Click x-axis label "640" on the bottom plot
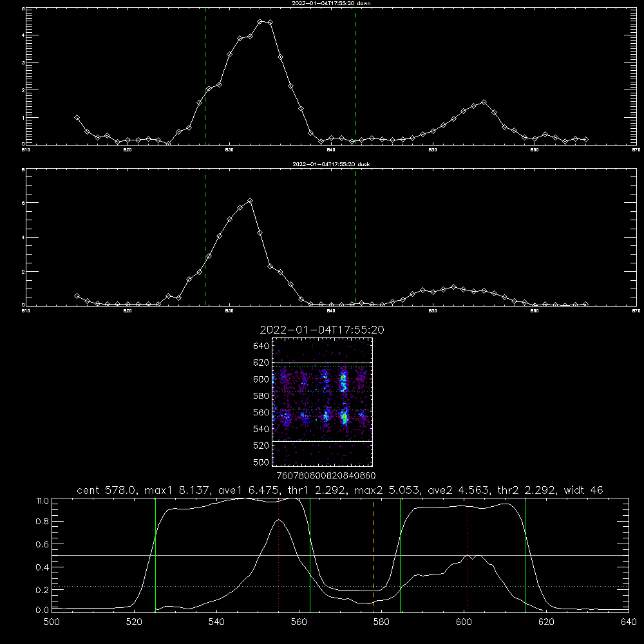This screenshot has height=644, width=644. 629,622
